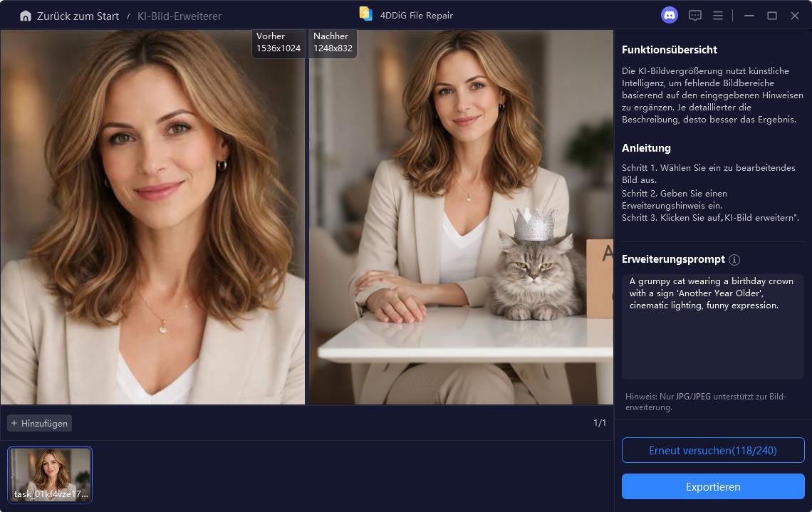Click the Vorher original portrait image
812x512 pixels.
tap(152, 217)
